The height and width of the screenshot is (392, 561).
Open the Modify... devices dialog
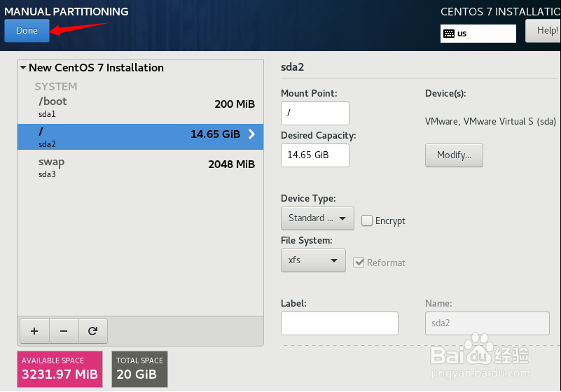(x=454, y=155)
